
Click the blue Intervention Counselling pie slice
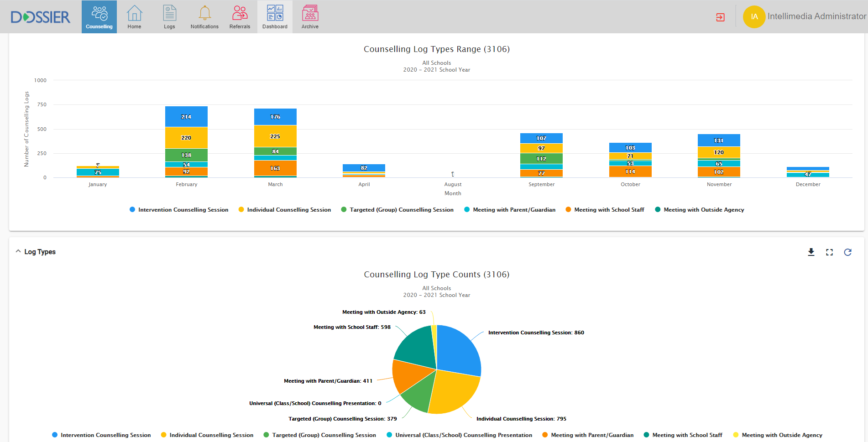[x=458, y=351]
